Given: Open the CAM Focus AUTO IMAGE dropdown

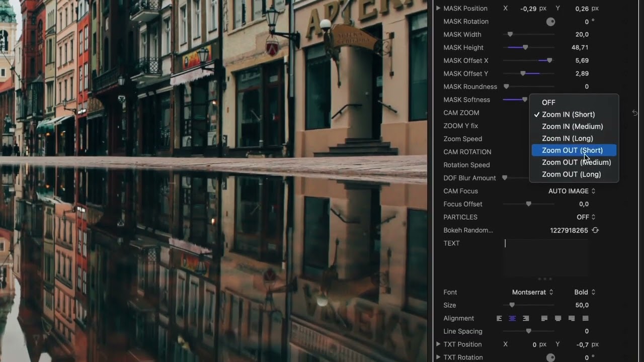Looking at the screenshot, I should [572, 191].
